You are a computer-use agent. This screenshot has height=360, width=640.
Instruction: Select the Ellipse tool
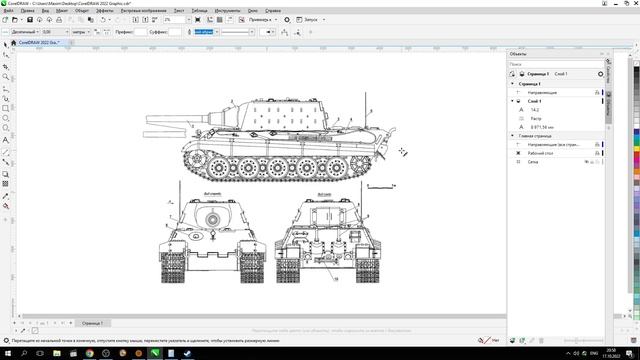click(6, 118)
